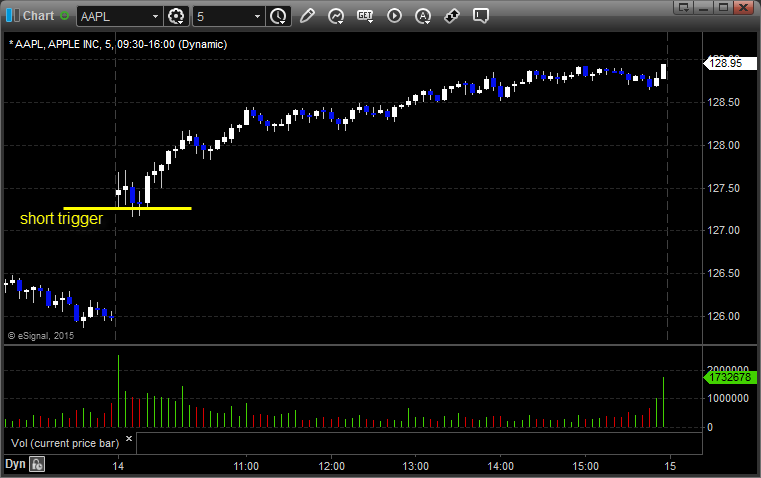Click the 13:00 time axis label
Screen dimensions: 761x478
click(x=416, y=466)
